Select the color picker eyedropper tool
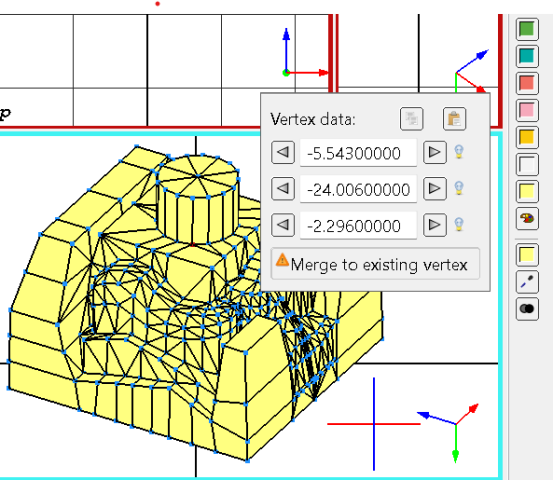 pos(527,282)
